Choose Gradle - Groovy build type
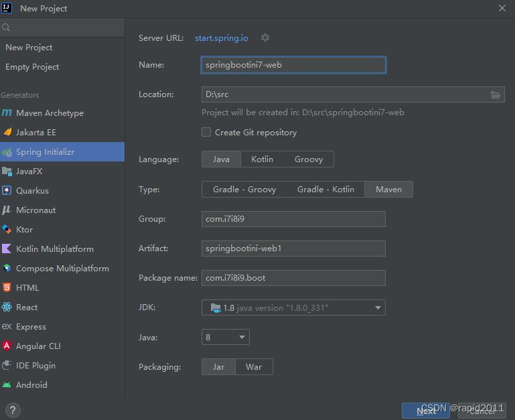Screen dimensions: 515x420 pyautogui.click(x=244, y=190)
